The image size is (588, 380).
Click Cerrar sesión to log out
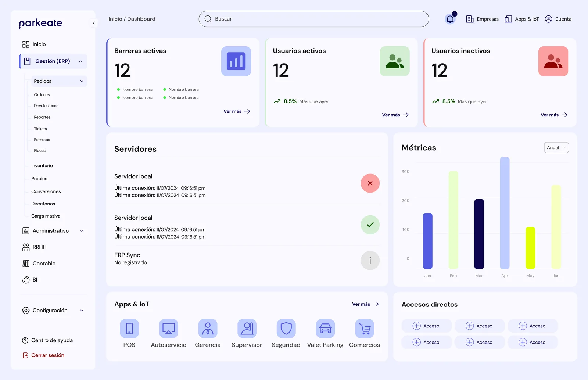43,355
